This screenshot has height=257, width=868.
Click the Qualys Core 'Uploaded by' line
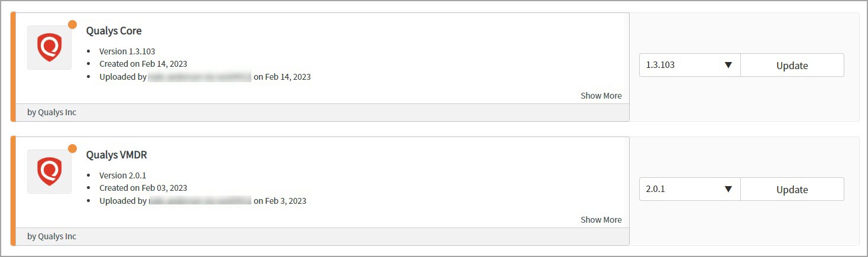point(205,77)
